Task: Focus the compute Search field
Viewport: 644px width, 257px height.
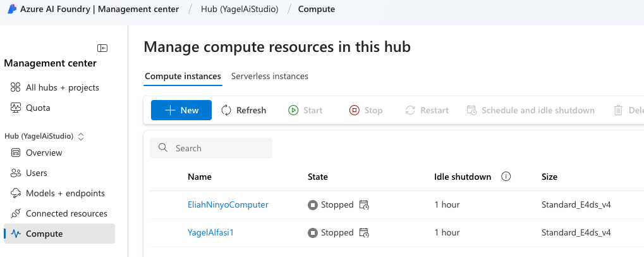Action: point(211,148)
